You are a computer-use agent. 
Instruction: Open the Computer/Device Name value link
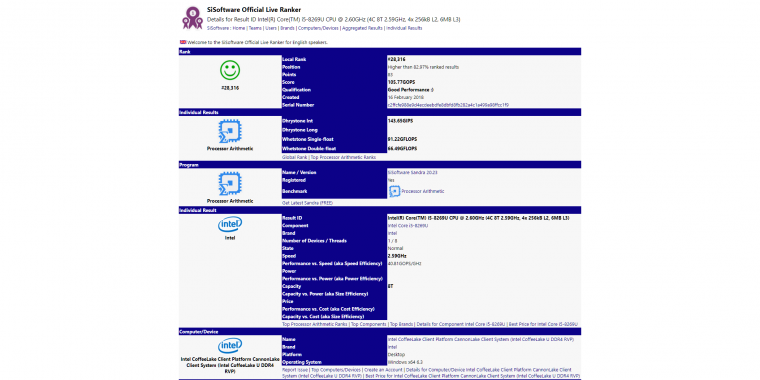pos(481,339)
